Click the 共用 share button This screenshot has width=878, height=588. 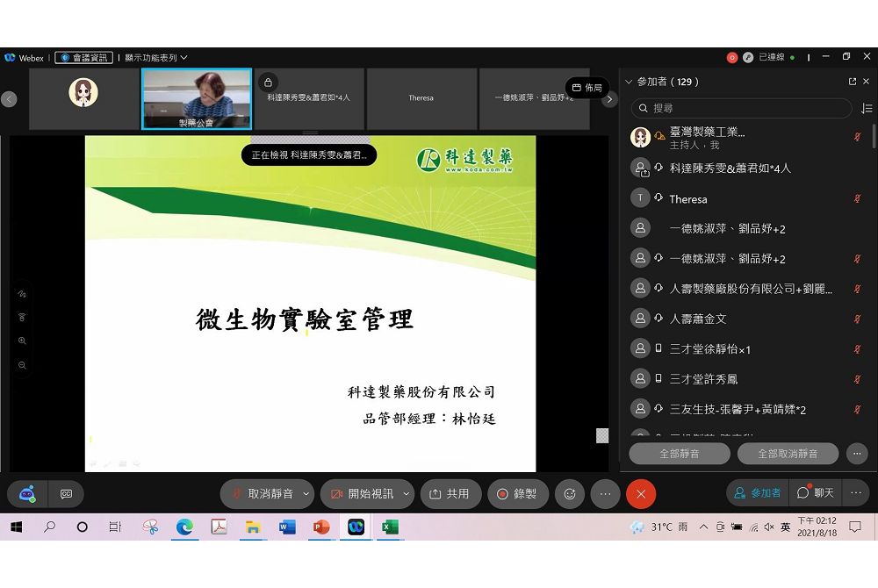(x=450, y=494)
